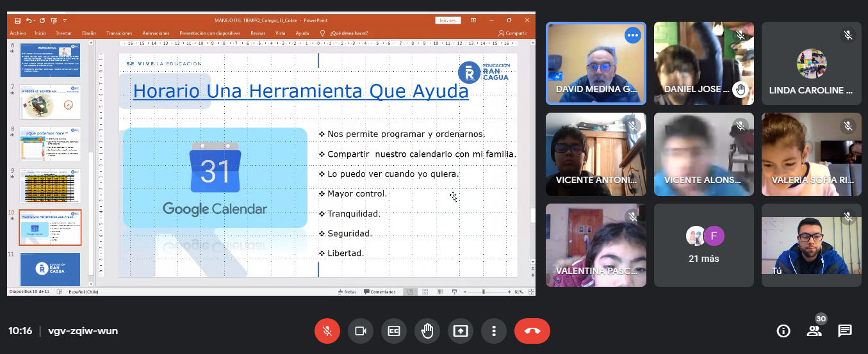Switch to the Animaciones ribbon tab
This screenshot has height=354, width=868.
156,33
